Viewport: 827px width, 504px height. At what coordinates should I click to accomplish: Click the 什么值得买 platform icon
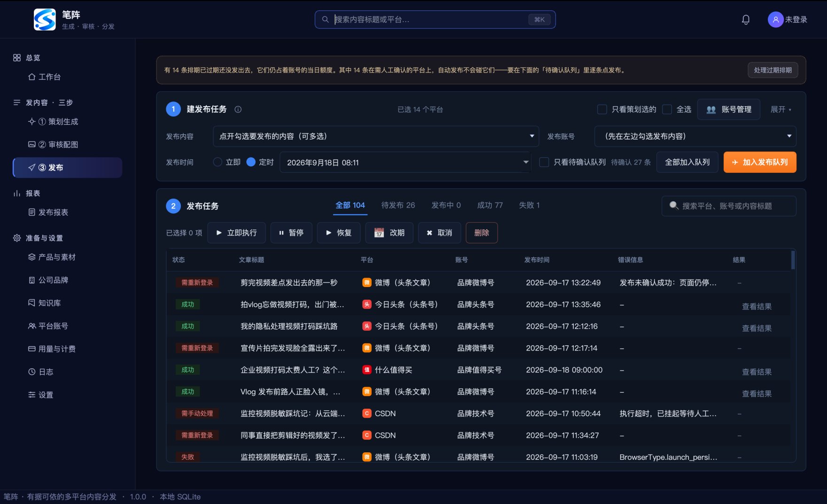[x=367, y=370]
